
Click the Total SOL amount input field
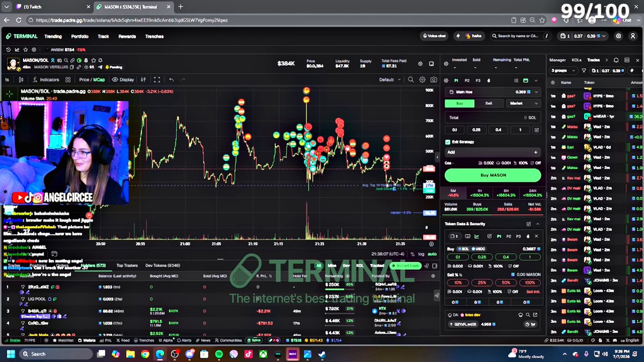tap(493, 117)
